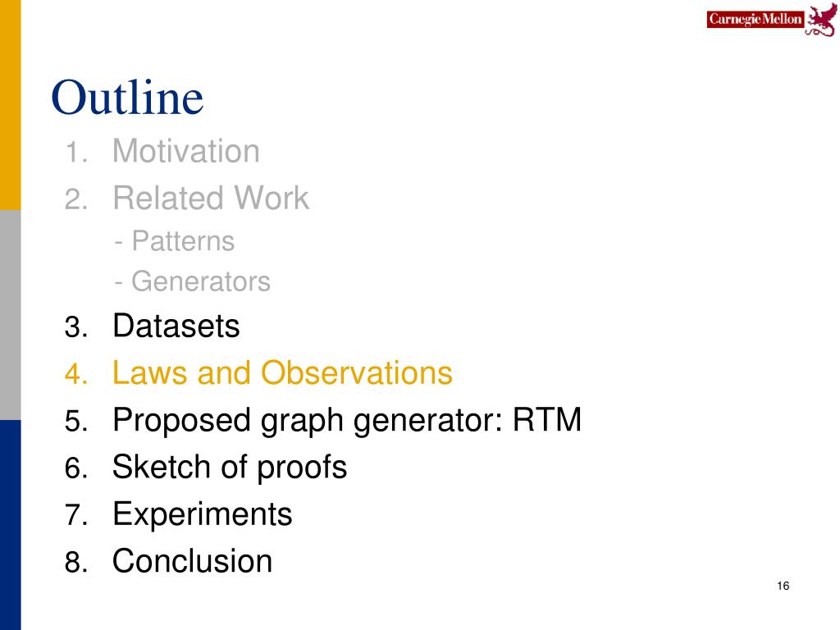Image resolution: width=840 pixels, height=630 pixels.
Task: Click the Motivation outline item
Action: [186, 151]
